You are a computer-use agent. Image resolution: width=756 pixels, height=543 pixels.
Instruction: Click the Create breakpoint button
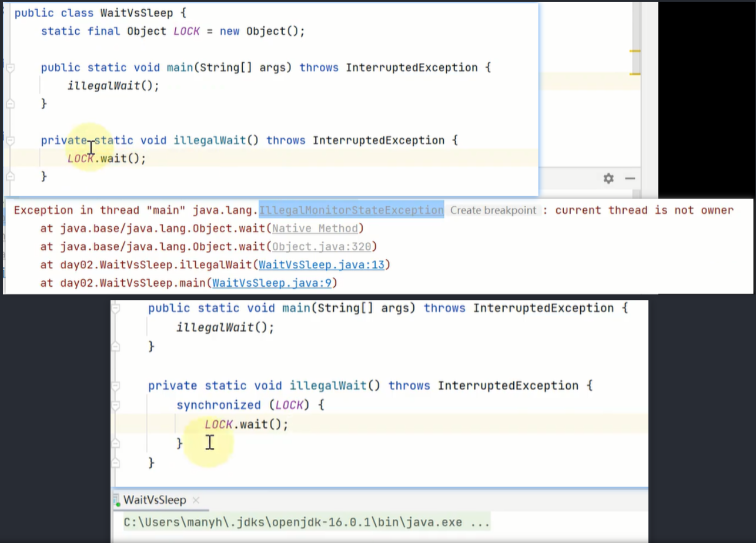coord(492,210)
